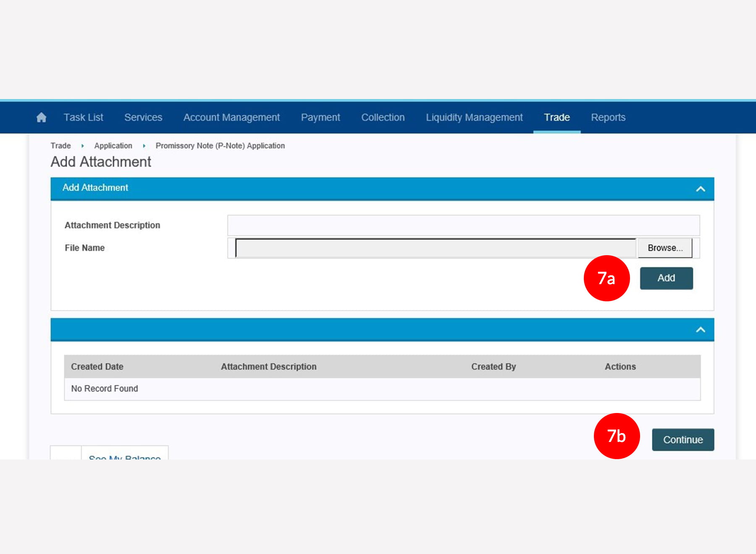Click the File Name input box
The width and height of the screenshot is (756, 554).
click(436, 248)
